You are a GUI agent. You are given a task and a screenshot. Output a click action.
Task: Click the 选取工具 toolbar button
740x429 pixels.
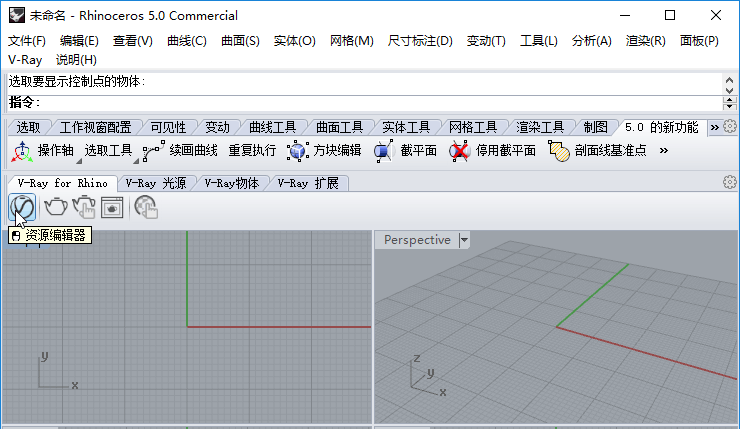pos(108,151)
